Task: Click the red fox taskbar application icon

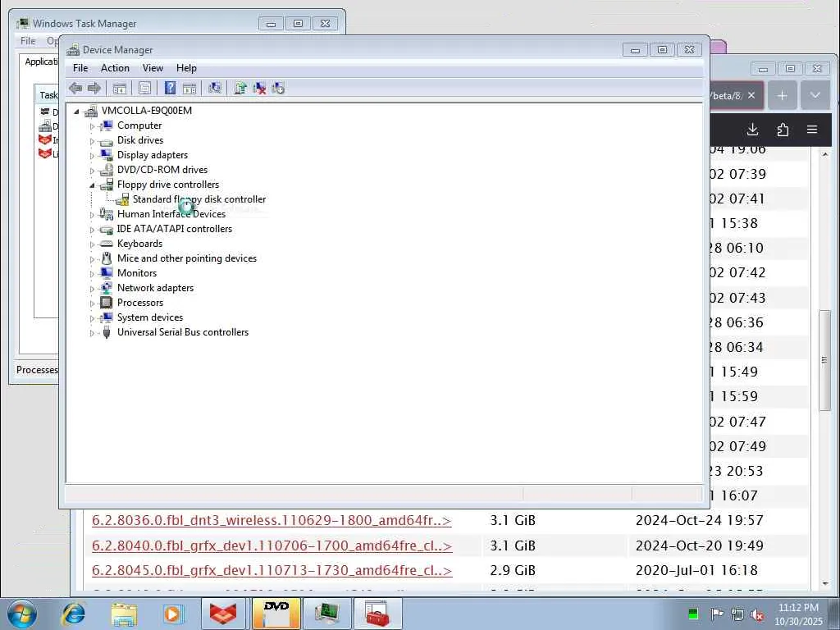Action: (x=223, y=614)
